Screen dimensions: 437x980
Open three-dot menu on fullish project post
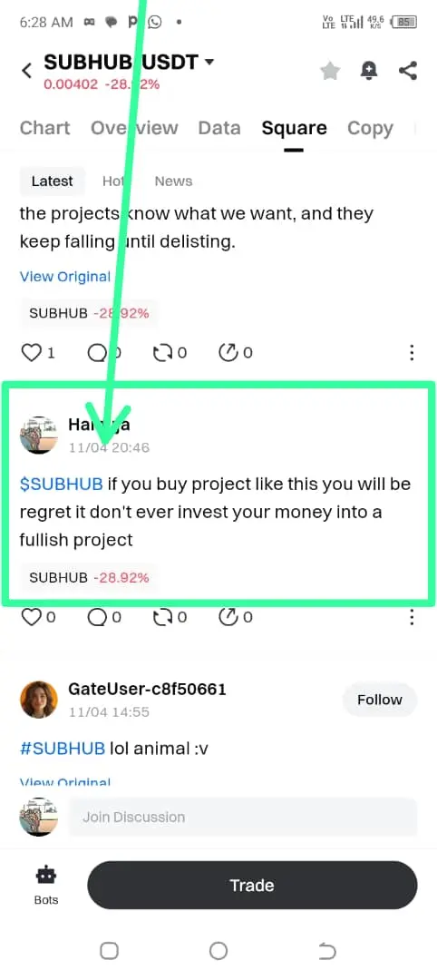pos(412,618)
